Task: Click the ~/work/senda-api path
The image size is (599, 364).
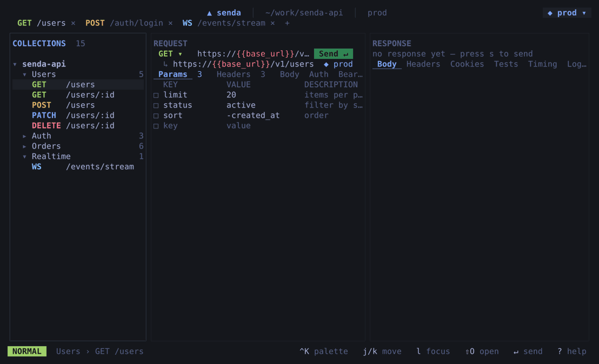Action: (x=304, y=13)
